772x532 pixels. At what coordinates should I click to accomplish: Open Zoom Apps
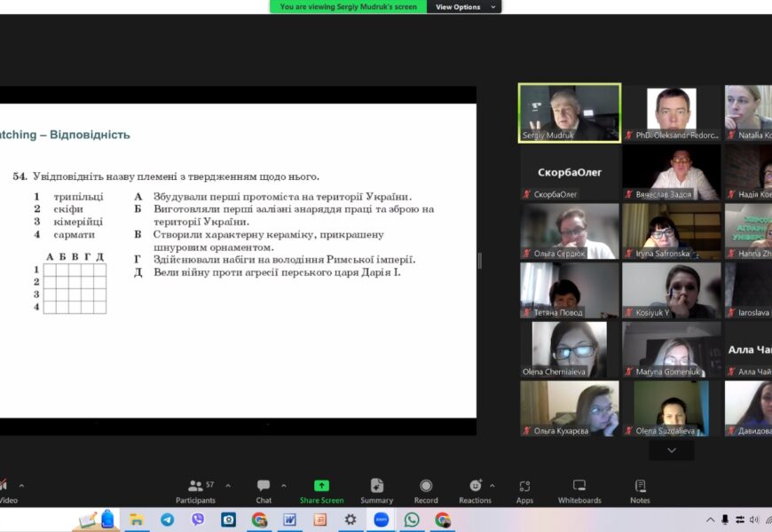click(x=524, y=490)
